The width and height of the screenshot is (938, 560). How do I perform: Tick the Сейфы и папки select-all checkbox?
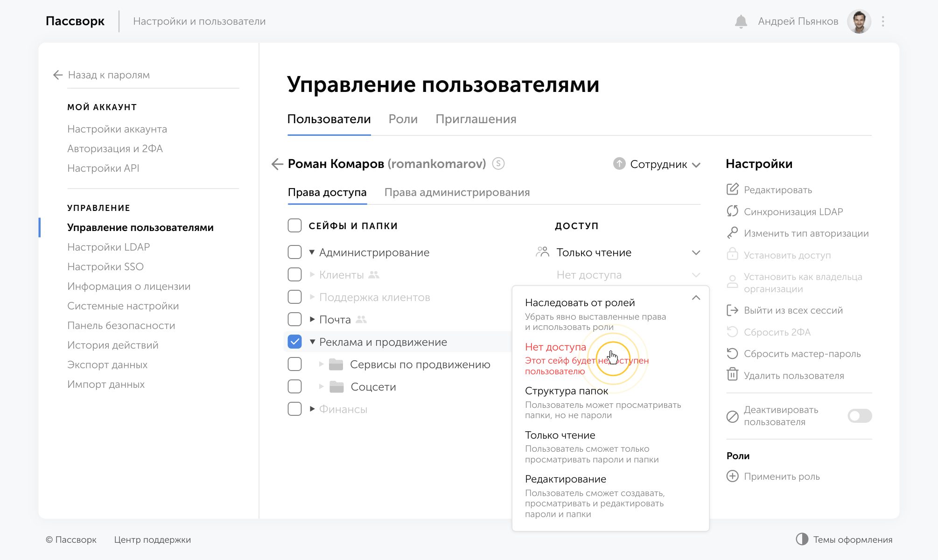(294, 225)
